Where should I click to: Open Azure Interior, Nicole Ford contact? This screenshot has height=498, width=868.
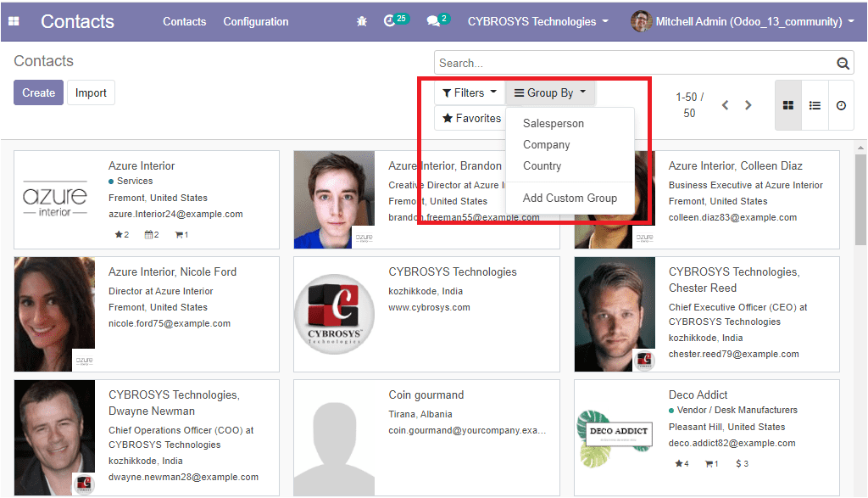click(x=172, y=272)
